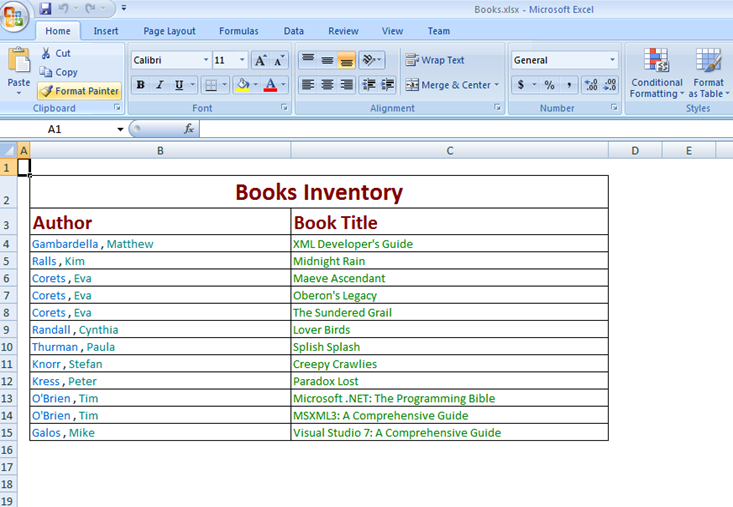The height and width of the screenshot is (507, 733).
Task: Open the font size 11 dropdown
Action: click(x=242, y=60)
